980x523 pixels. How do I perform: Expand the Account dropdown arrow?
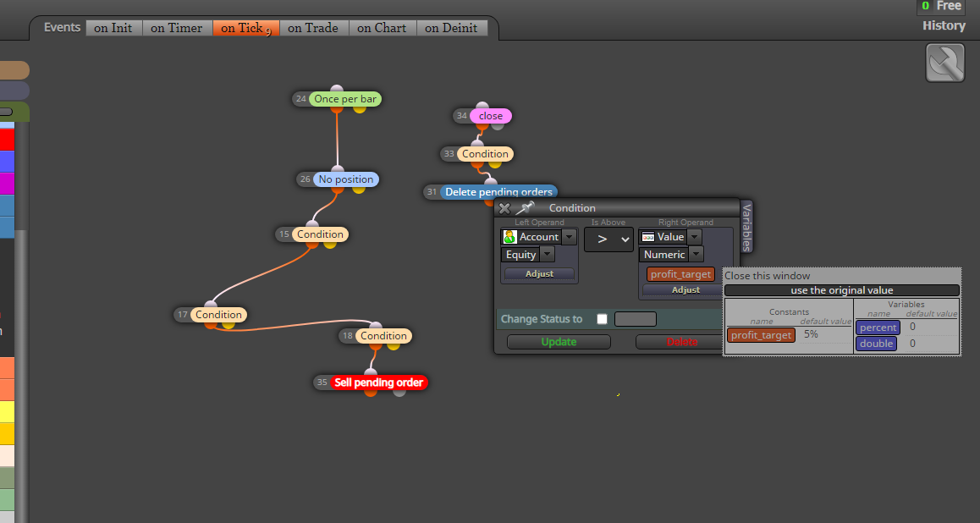[569, 237]
